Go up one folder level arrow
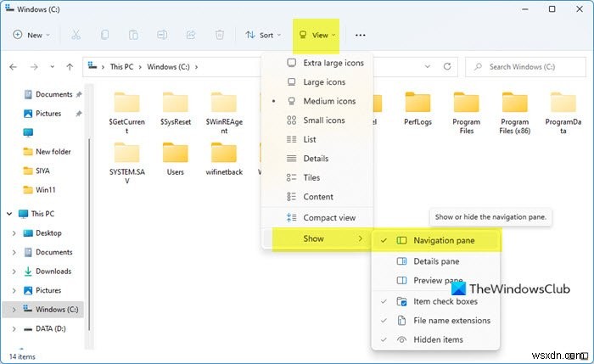594x364 pixels. point(70,67)
